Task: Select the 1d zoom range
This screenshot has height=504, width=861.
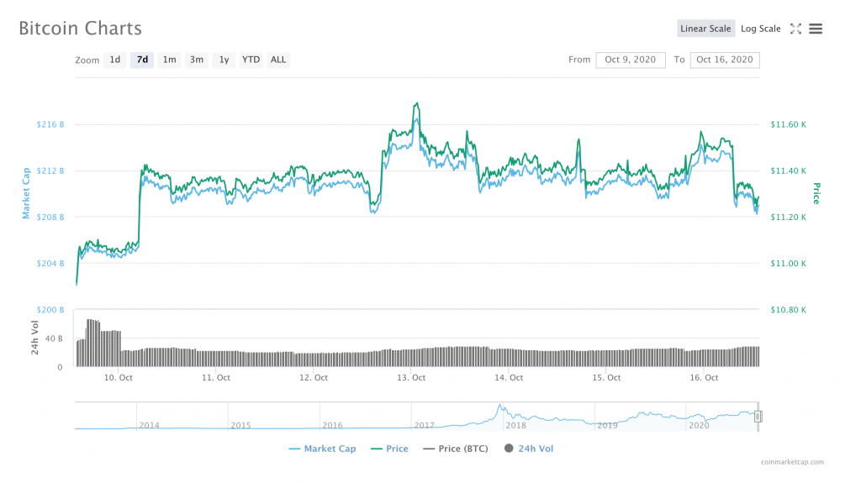Action: tap(114, 60)
